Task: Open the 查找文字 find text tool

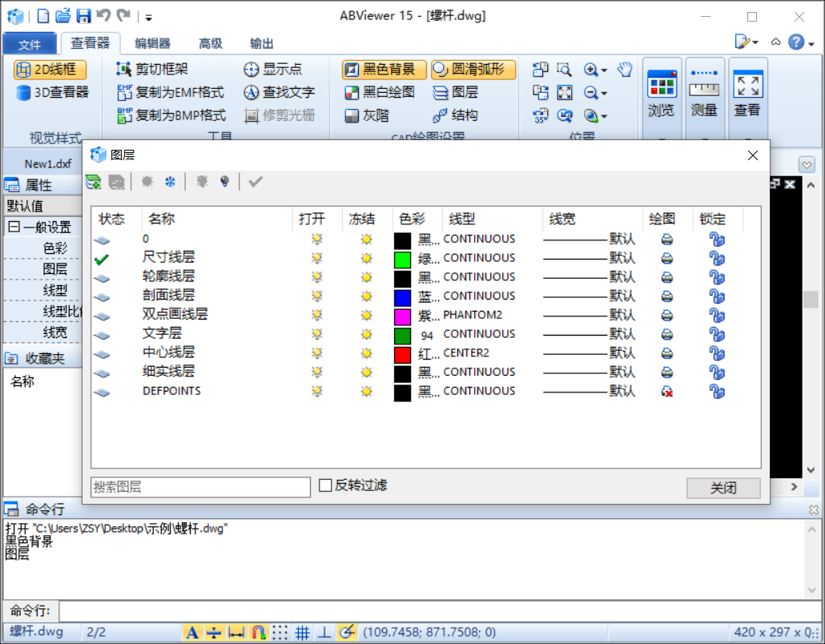Action: (280, 92)
